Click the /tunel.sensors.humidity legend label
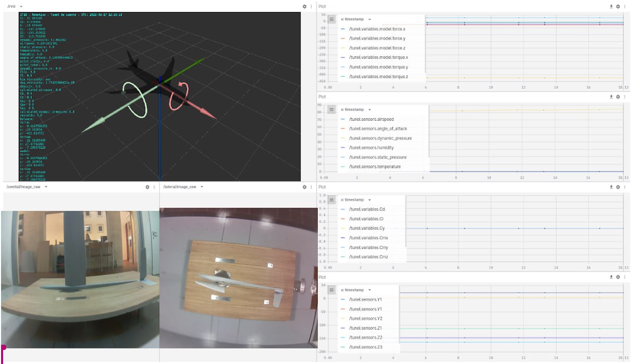 (371, 147)
